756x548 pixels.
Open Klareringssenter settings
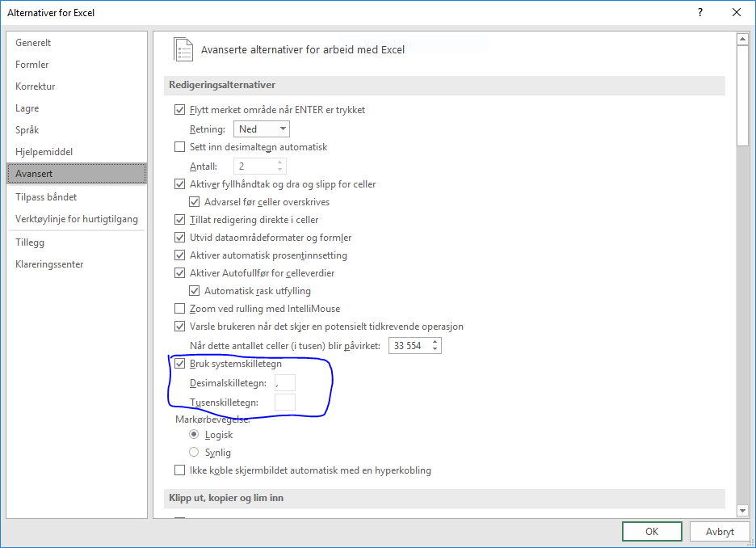click(x=77, y=264)
